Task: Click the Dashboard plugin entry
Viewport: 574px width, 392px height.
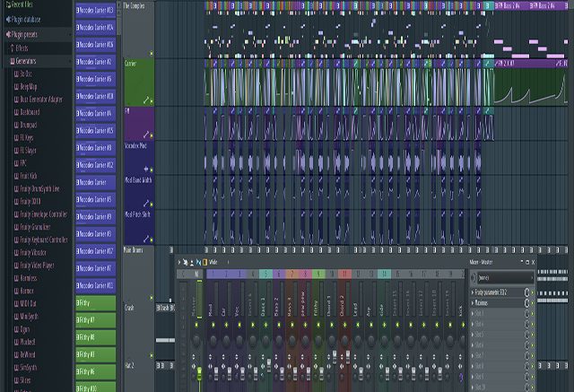Action: point(31,112)
